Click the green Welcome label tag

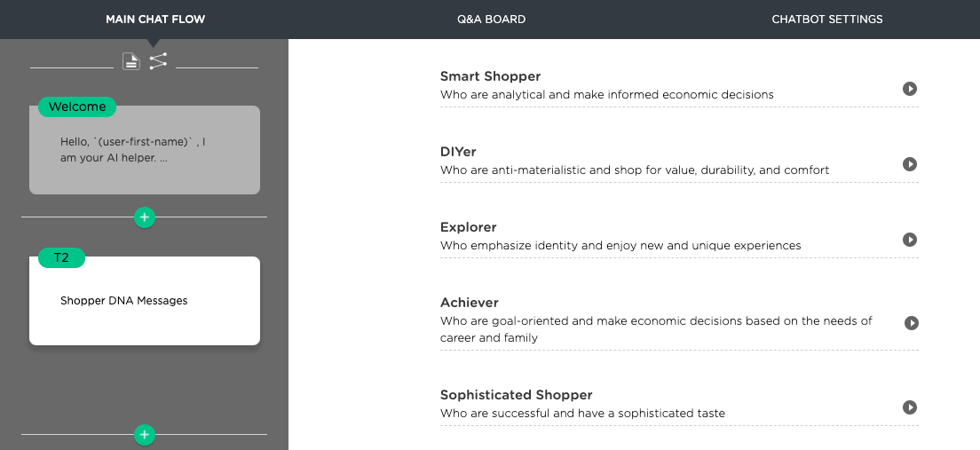pyautogui.click(x=77, y=107)
